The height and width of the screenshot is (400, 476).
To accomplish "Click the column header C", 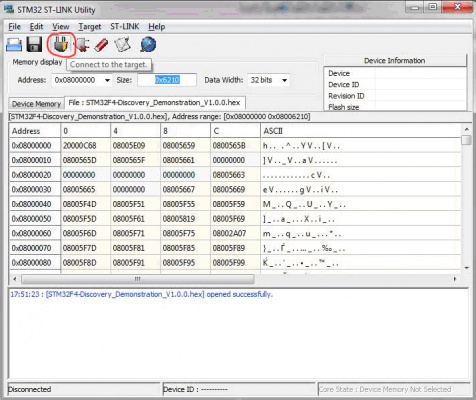I will coord(235,131).
